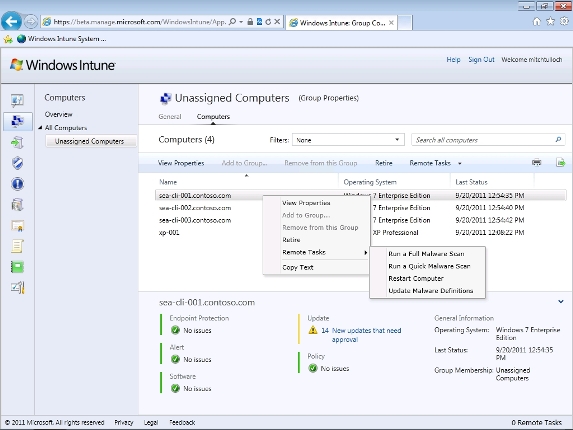Choose Retire in the context menu
The width and height of the screenshot is (573, 430).
[291, 240]
